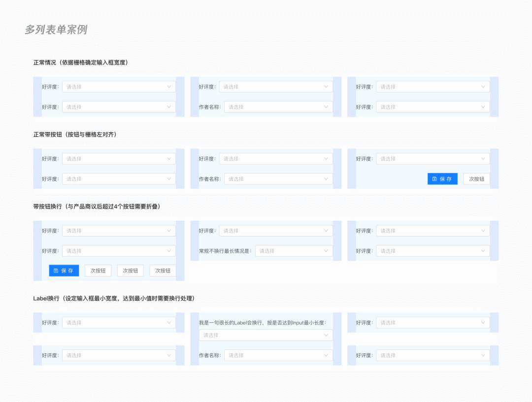Click the chevron on the right-column 好评度 select
Screen dimensions: 532x402
click(x=483, y=87)
